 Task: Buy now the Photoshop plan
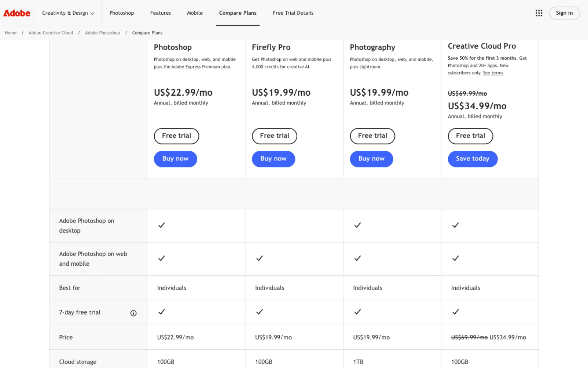(x=175, y=159)
